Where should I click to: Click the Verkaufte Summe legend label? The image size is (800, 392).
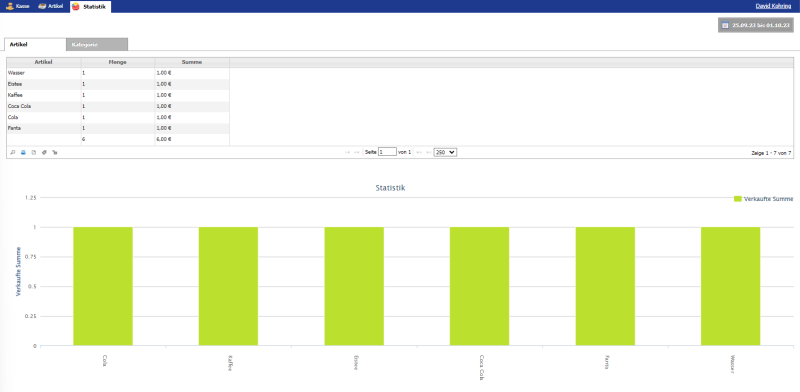(x=768, y=199)
